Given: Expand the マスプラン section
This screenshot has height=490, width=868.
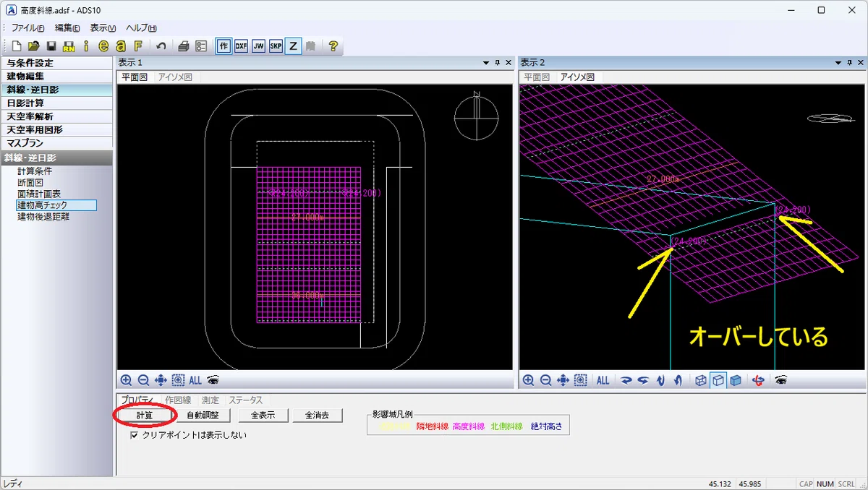Looking at the screenshot, I should click(x=56, y=143).
